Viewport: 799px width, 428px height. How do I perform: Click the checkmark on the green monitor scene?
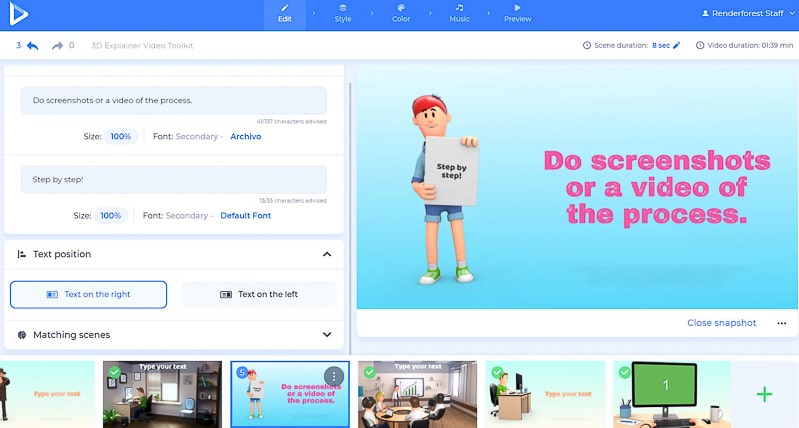(625, 372)
